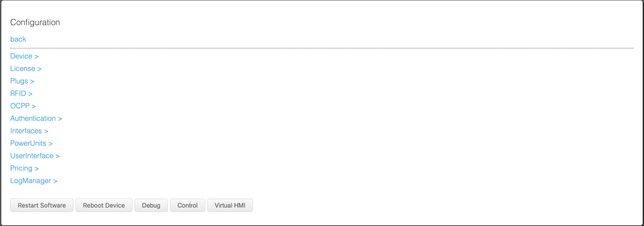Open the Control panel button
Image resolution: width=644 pixels, height=226 pixels.
[187, 205]
